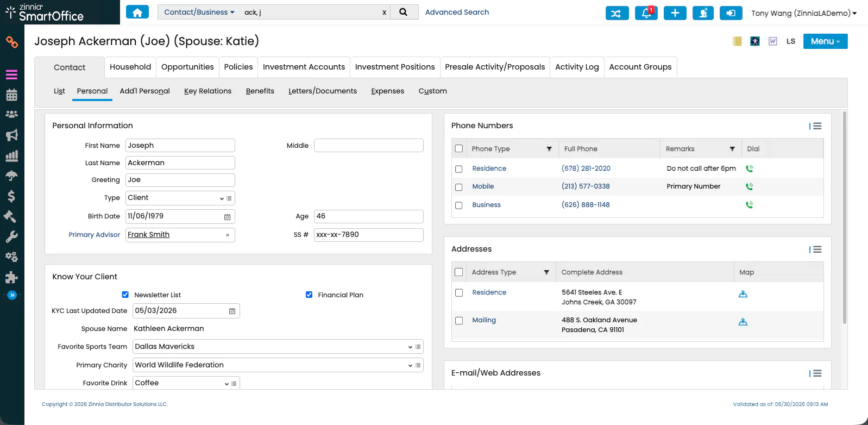This screenshot has height=425, width=868.
Task: Check the Mailing address row checkbox
Action: (x=459, y=321)
